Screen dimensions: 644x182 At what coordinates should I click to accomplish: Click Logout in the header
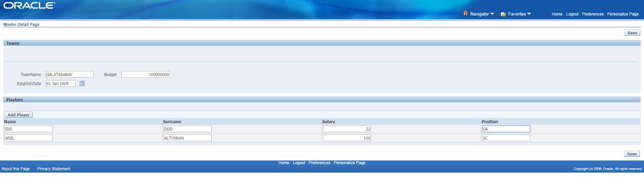572,14
